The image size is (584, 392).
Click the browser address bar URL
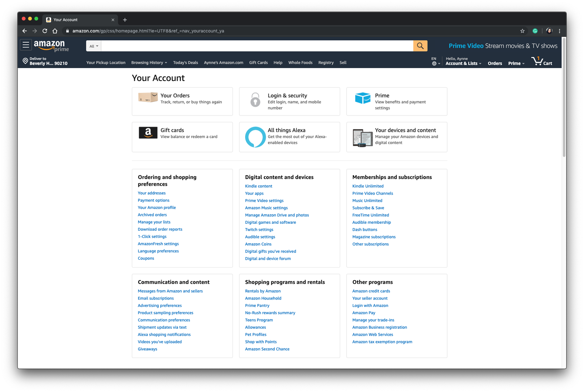pyautogui.click(x=148, y=31)
